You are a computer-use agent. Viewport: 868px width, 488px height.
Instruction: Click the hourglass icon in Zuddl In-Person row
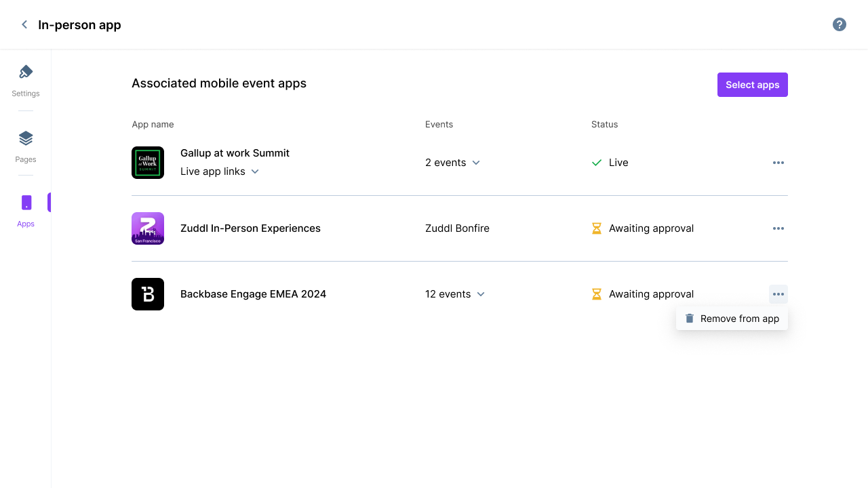tap(597, 228)
